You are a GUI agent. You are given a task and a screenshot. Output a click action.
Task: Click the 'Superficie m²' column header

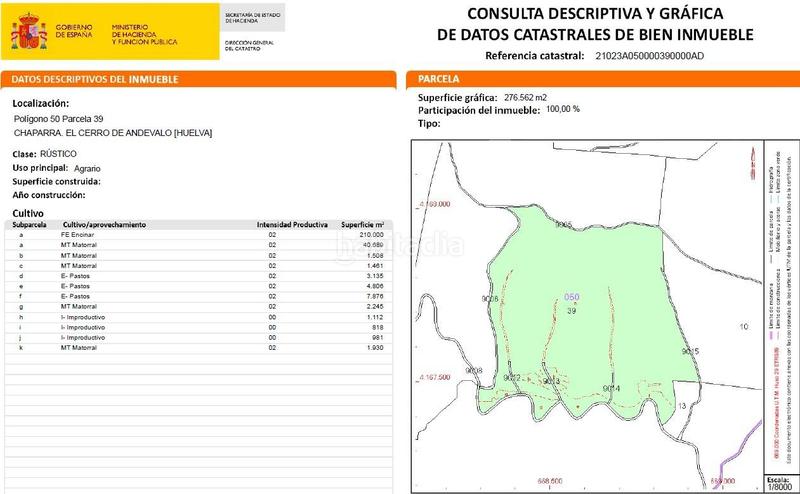(x=363, y=225)
